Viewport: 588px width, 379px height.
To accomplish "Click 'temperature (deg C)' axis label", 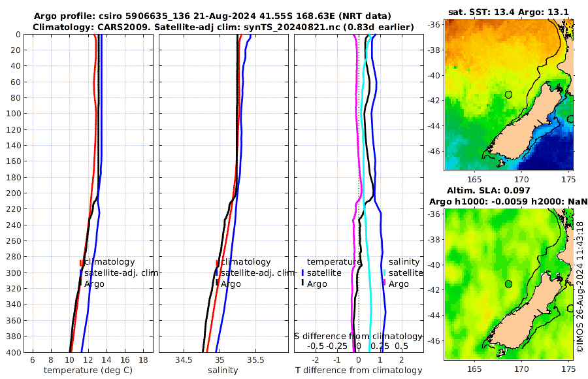I will [x=88, y=371].
